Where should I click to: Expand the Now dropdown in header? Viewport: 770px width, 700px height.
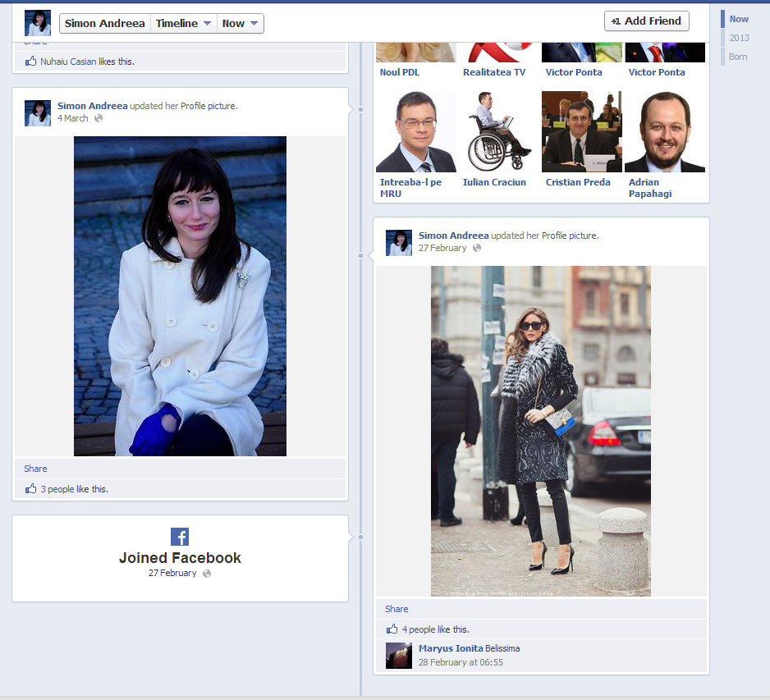[241, 23]
